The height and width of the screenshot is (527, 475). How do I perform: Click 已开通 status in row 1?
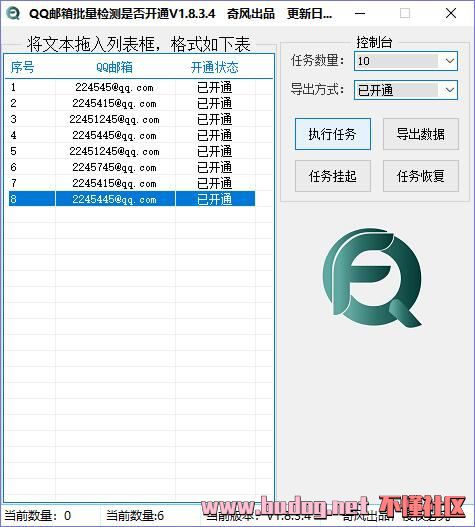[x=214, y=88]
